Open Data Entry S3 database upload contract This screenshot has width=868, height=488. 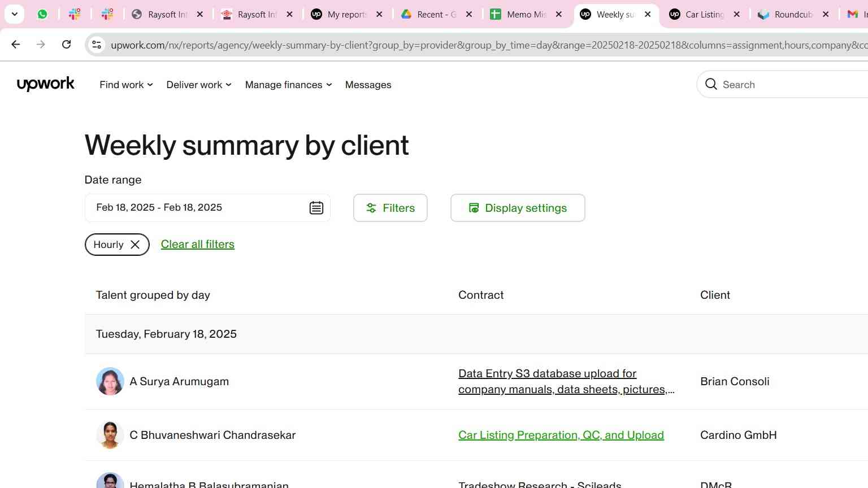pos(566,381)
